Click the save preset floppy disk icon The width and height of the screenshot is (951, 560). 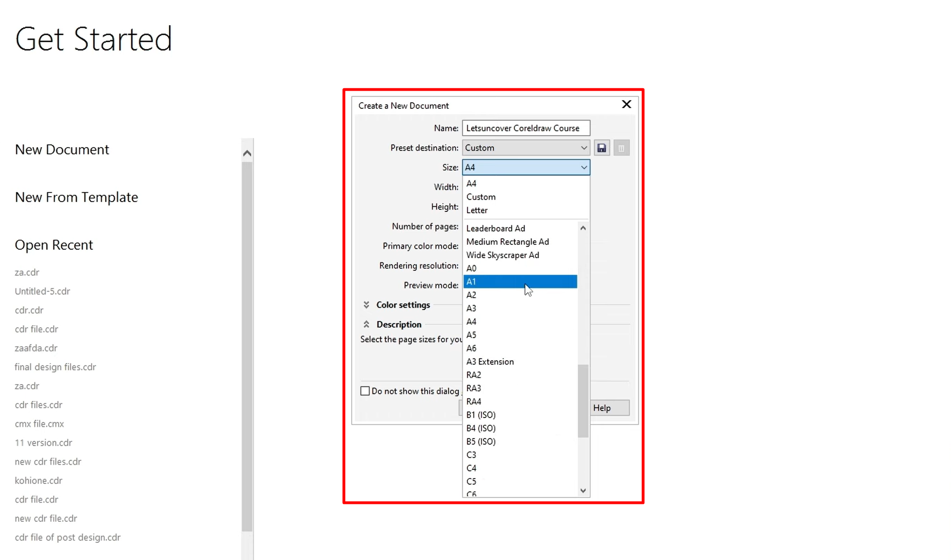click(602, 148)
